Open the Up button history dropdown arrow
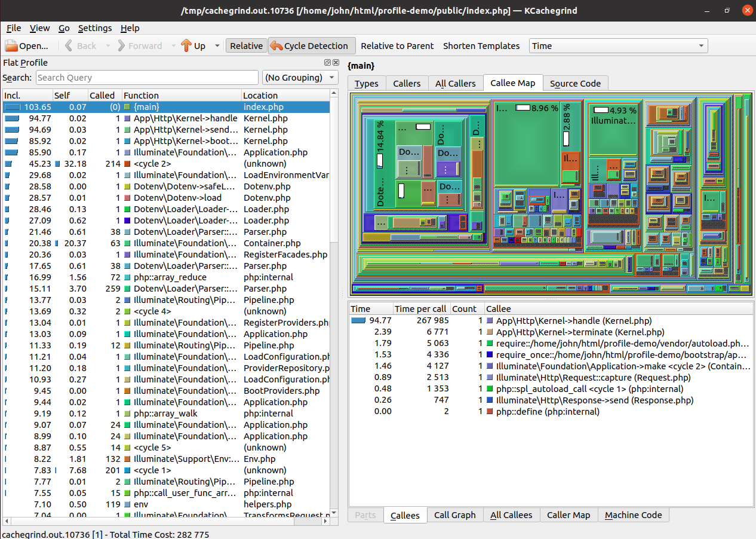This screenshot has height=539, width=756. click(217, 46)
